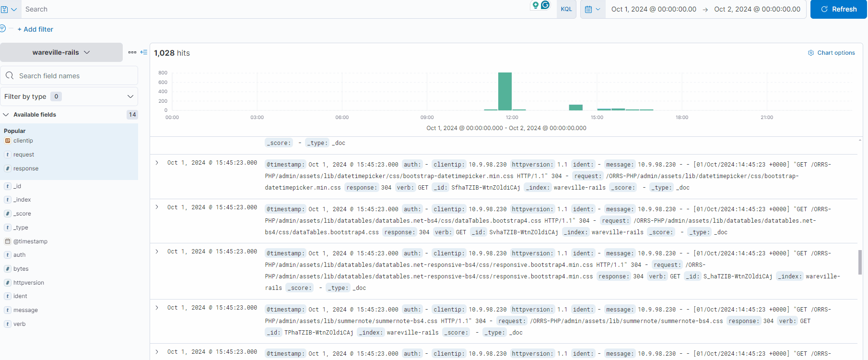Click the @timestamp date type icon
The image size is (868, 360).
(x=8, y=241)
